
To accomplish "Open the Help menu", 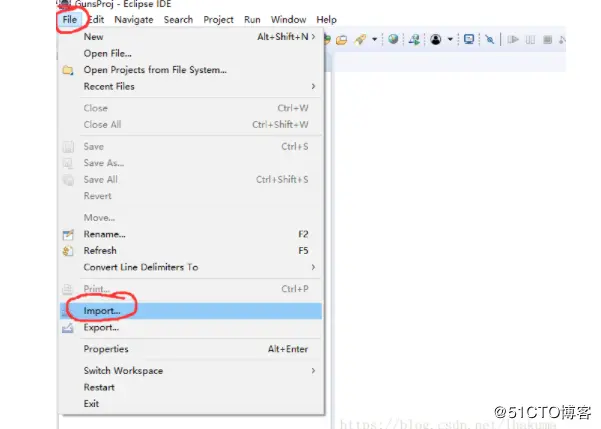I will pos(327,20).
